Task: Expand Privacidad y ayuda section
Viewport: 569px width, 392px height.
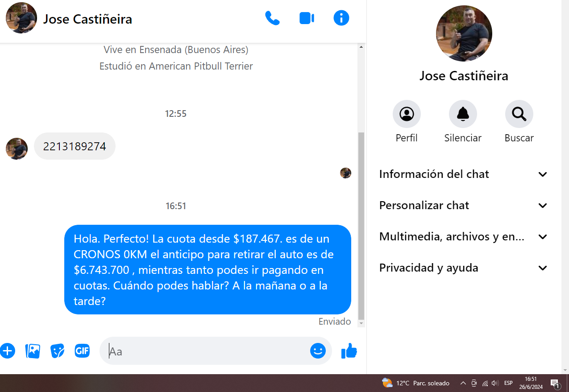Action: coord(463,268)
